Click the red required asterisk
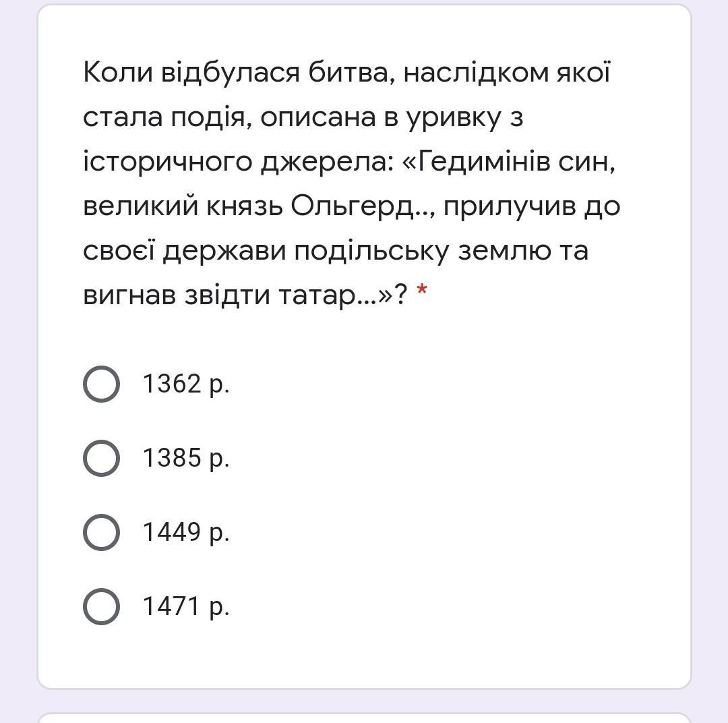This screenshot has height=723, width=728. click(x=422, y=293)
